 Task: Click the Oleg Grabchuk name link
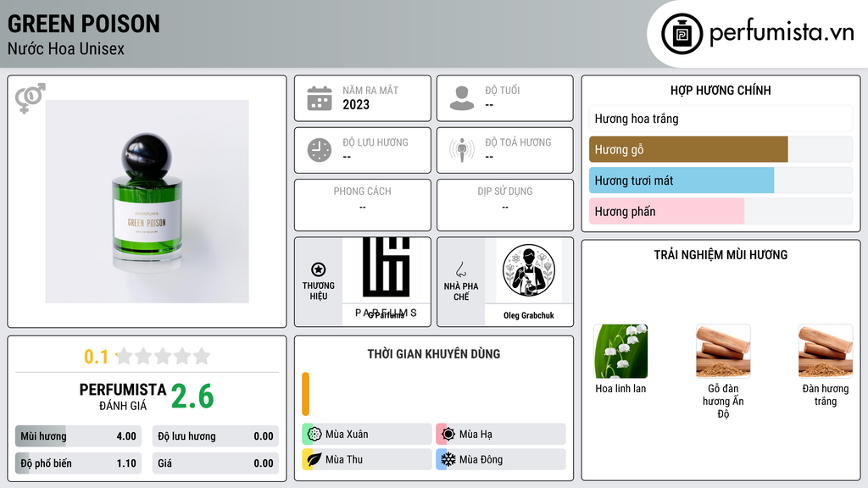[x=529, y=315]
